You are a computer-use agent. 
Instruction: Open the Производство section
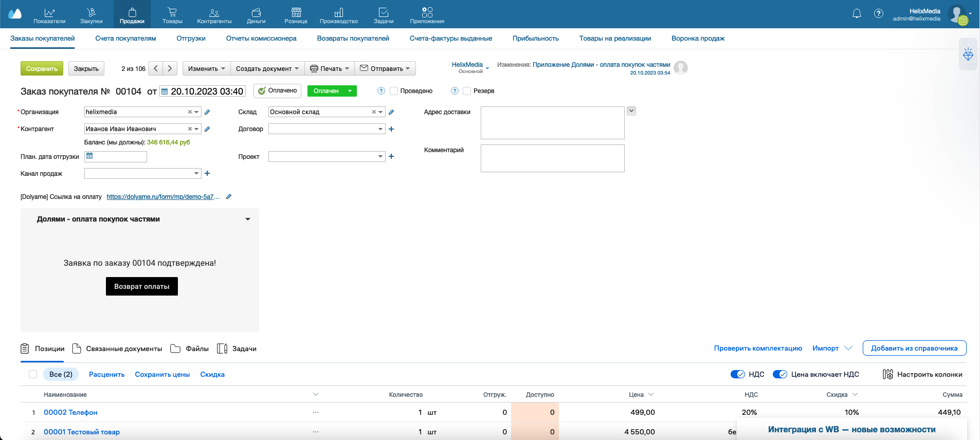tap(339, 15)
